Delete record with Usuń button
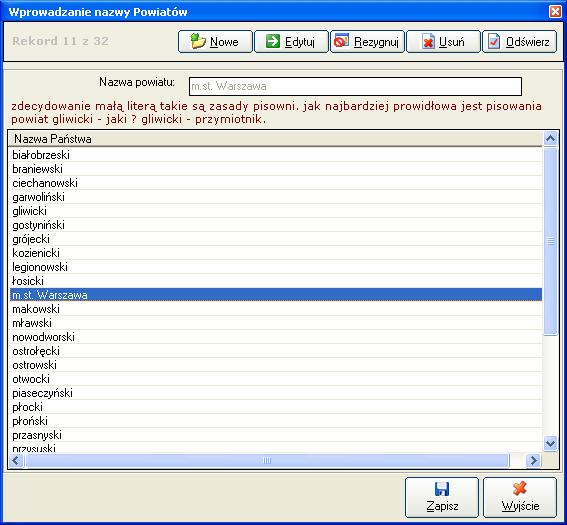This screenshot has height=525, width=567. tap(443, 42)
